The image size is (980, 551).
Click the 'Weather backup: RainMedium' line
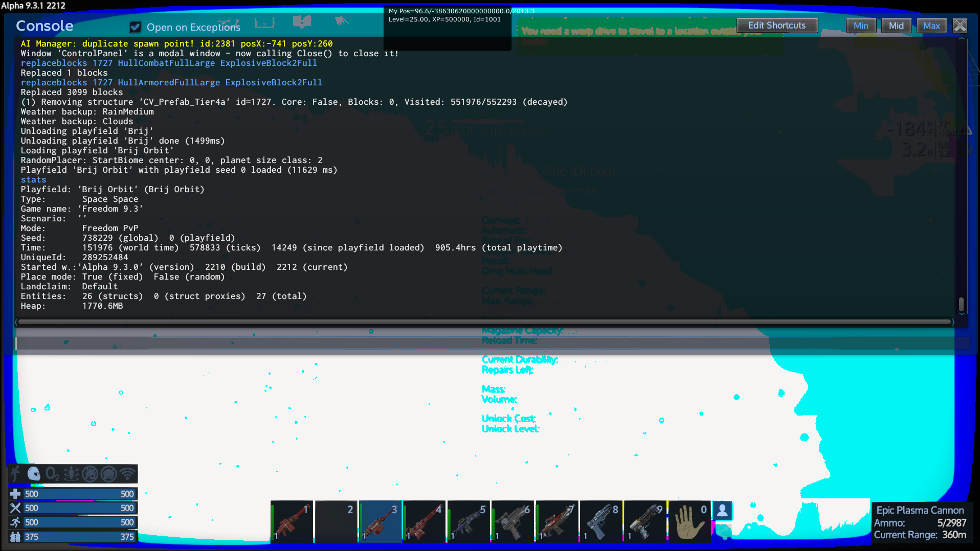click(x=87, y=112)
